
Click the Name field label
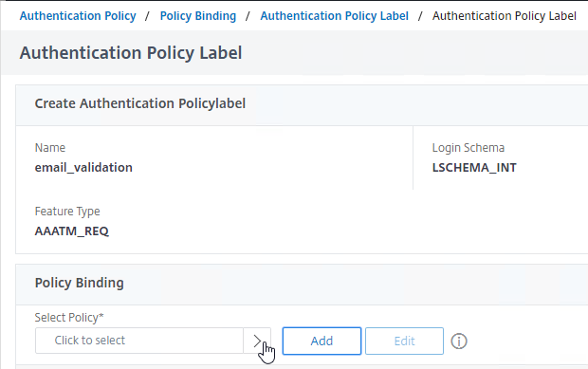click(50, 148)
